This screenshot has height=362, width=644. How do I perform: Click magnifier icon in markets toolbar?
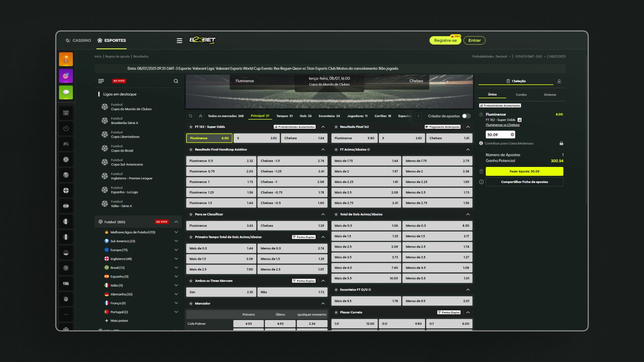click(x=191, y=116)
